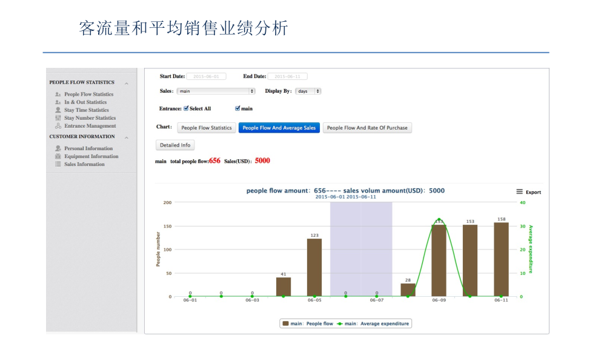Click the End Date input field
Image resolution: width=607 pixels, height=364 pixels.
[x=287, y=76]
